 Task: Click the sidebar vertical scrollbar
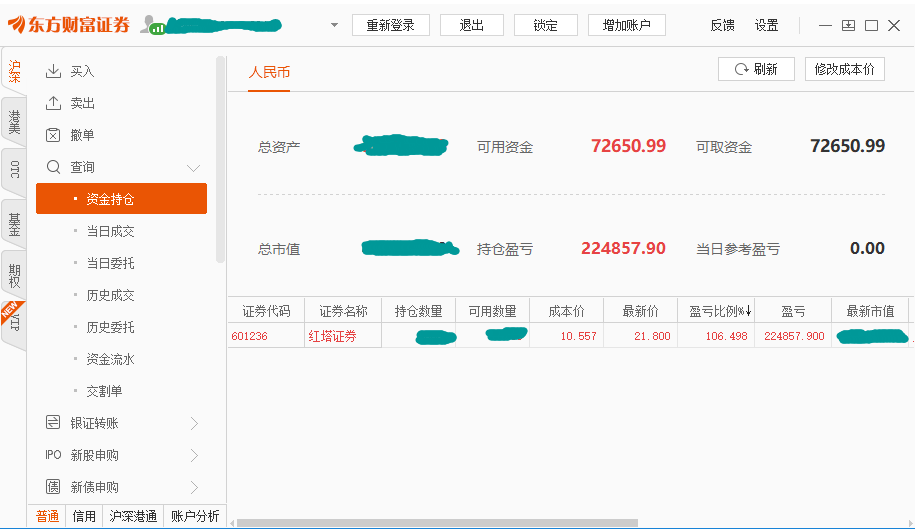220,159
